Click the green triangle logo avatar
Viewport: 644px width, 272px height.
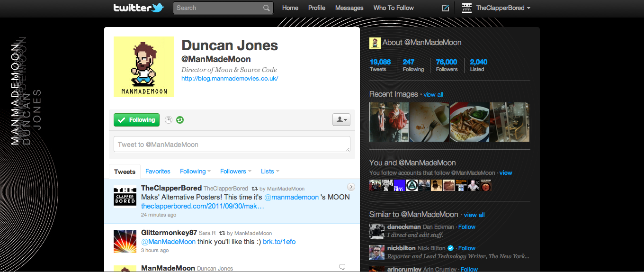[411, 185]
